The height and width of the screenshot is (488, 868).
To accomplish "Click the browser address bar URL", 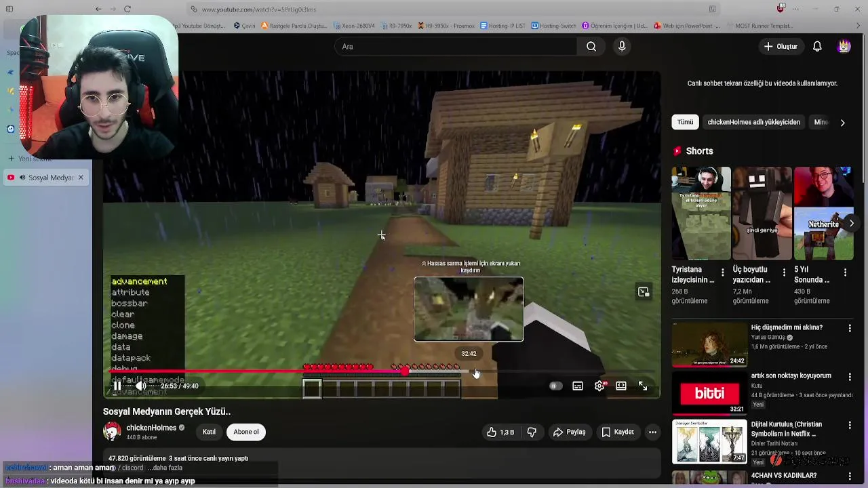I will [x=259, y=9].
